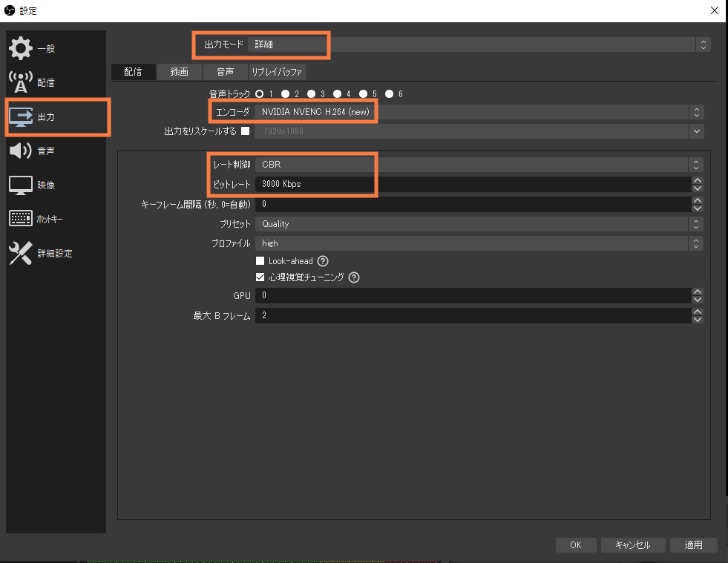Viewport: 728px width, 563px height.
Task: Click the GPU input field
Action: (x=473, y=296)
